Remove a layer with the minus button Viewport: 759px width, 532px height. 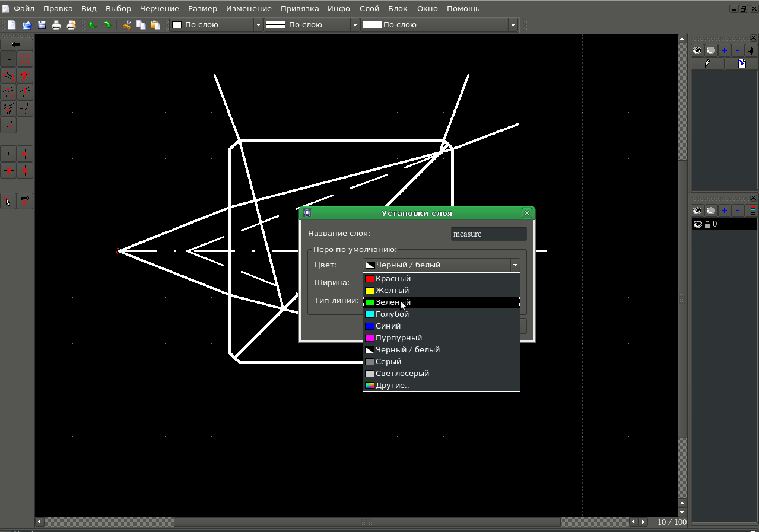(737, 210)
